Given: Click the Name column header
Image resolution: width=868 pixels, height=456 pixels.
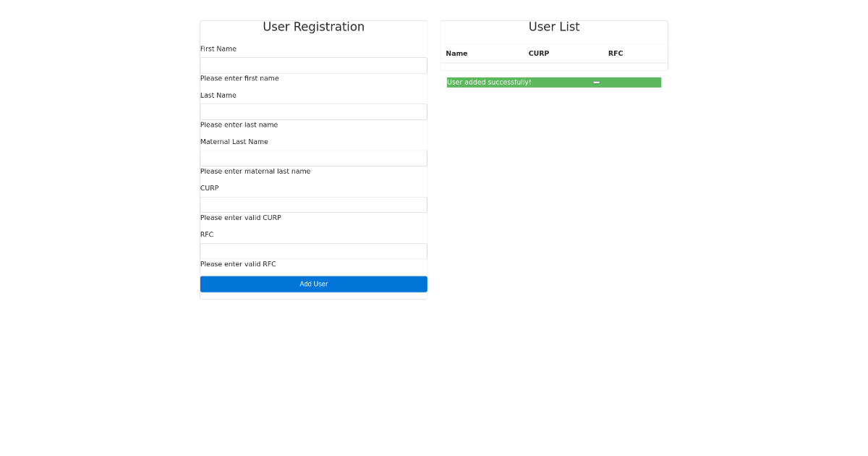Looking at the screenshot, I should (x=456, y=54).
